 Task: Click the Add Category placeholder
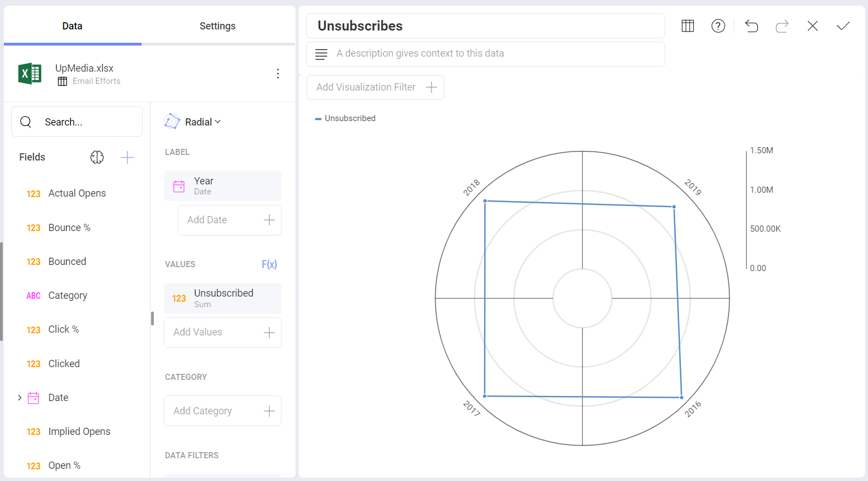(x=223, y=411)
